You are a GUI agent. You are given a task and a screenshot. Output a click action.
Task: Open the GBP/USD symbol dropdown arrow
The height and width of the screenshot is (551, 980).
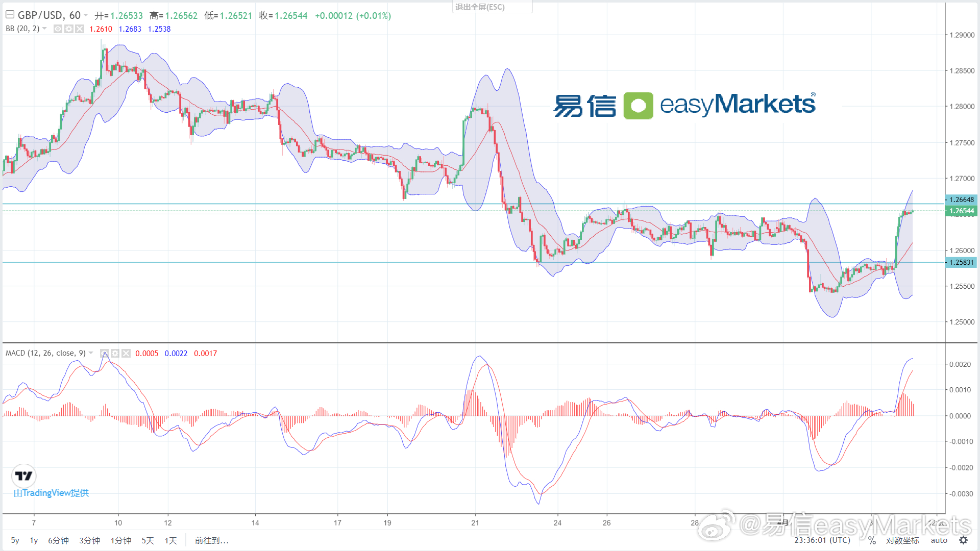pyautogui.click(x=85, y=15)
